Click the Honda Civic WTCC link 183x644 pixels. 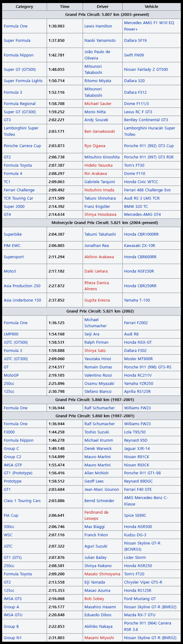tap(141, 182)
